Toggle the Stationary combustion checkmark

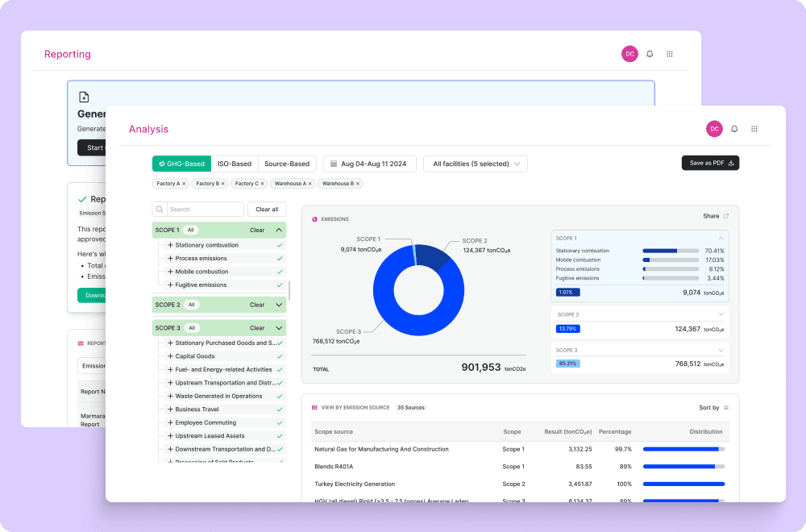pyautogui.click(x=280, y=245)
